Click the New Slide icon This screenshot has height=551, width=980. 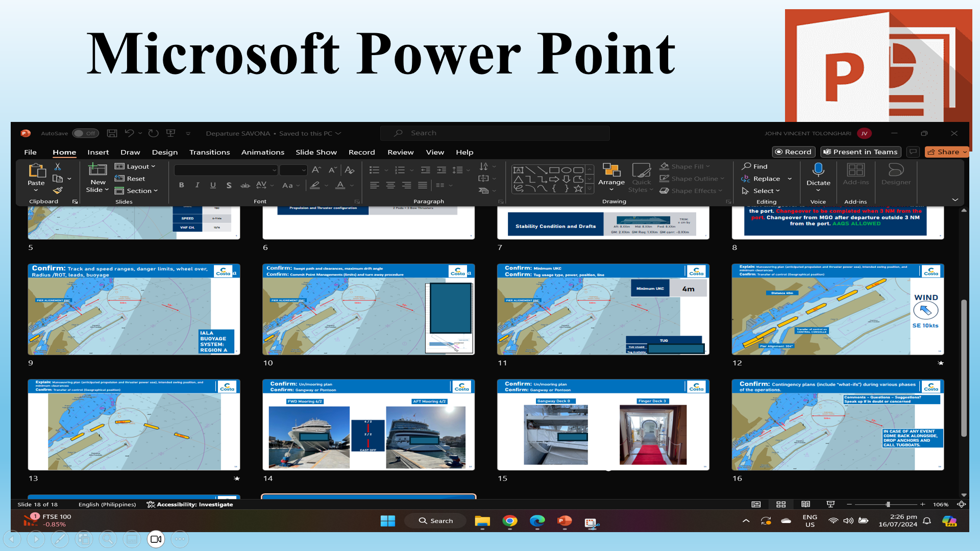pyautogui.click(x=97, y=170)
